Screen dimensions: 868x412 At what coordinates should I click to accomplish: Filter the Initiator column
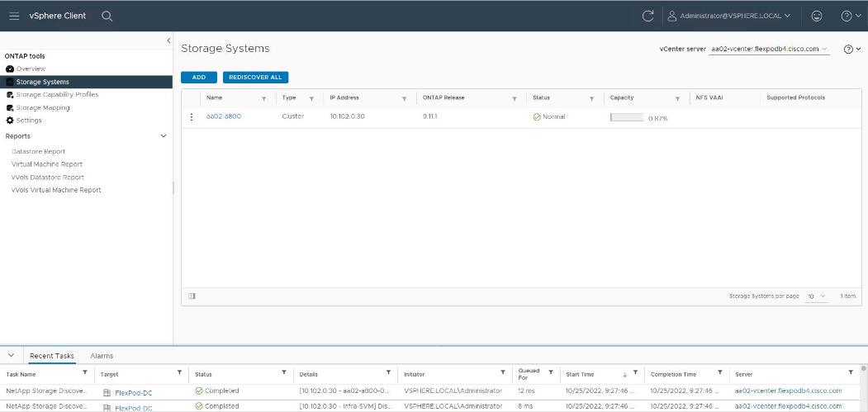[x=503, y=372]
